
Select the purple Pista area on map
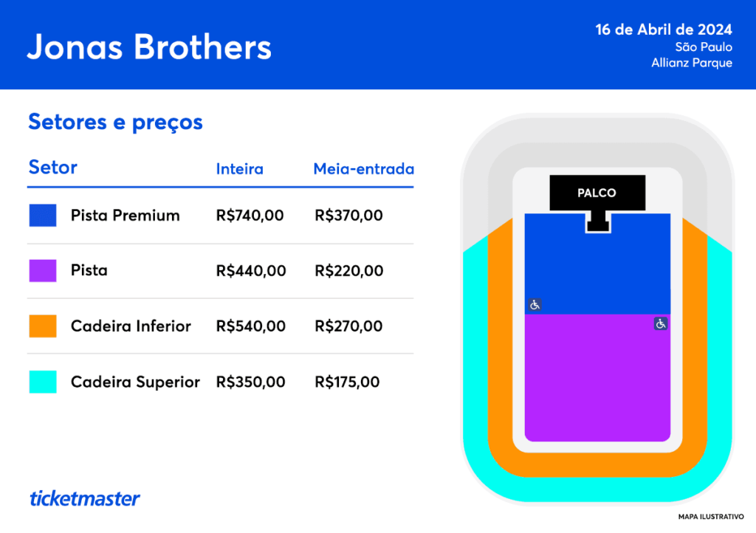(x=598, y=376)
